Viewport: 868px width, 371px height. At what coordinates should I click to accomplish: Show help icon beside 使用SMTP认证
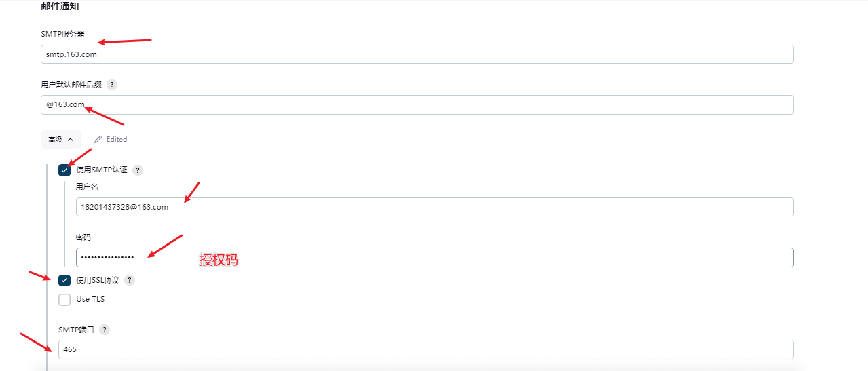(138, 170)
